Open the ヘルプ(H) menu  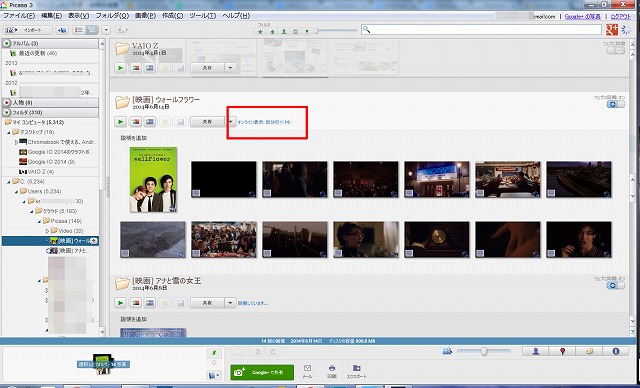click(x=236, y=16)
